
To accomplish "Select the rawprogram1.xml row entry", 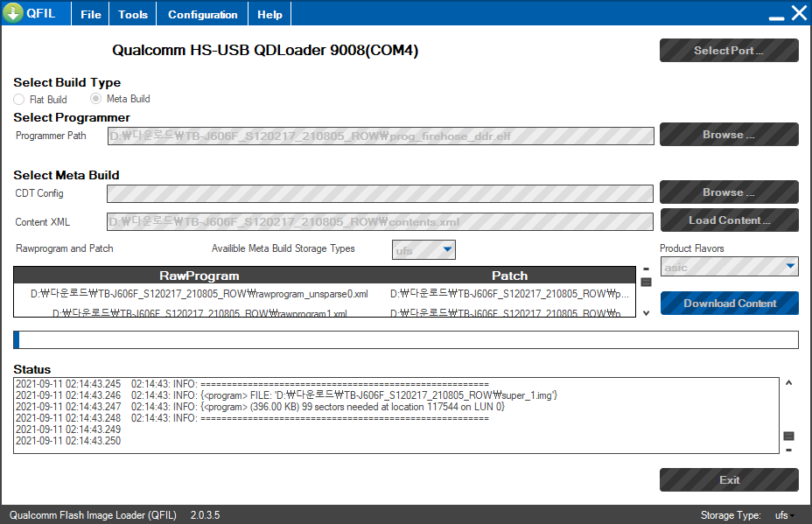I will (199, 313).
